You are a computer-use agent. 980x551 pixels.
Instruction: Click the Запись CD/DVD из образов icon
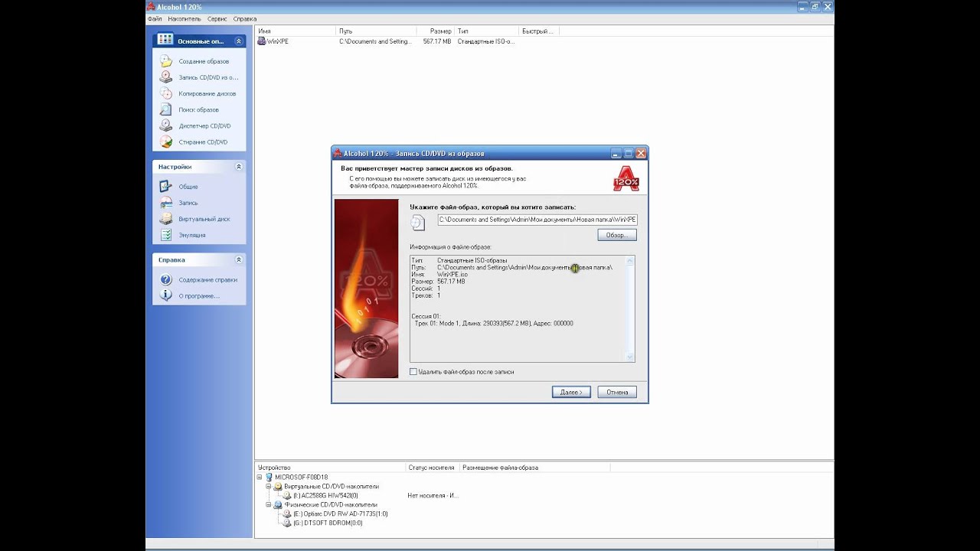click(166, 77)
